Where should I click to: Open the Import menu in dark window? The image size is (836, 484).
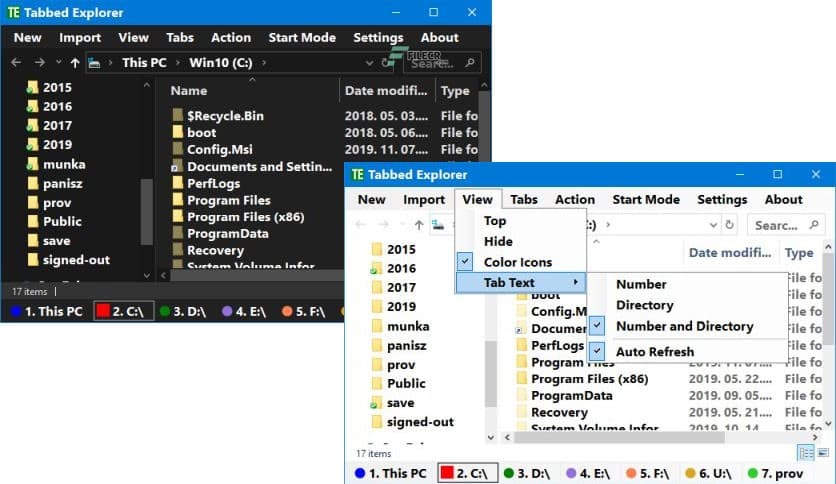(x=80, y=37)
